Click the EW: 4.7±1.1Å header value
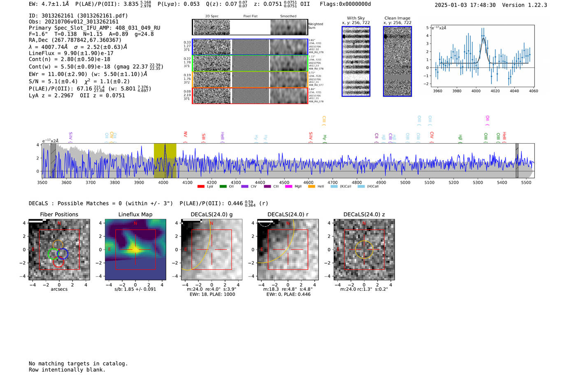The height and width of the screenshot is (392, 576). [49, 4]
